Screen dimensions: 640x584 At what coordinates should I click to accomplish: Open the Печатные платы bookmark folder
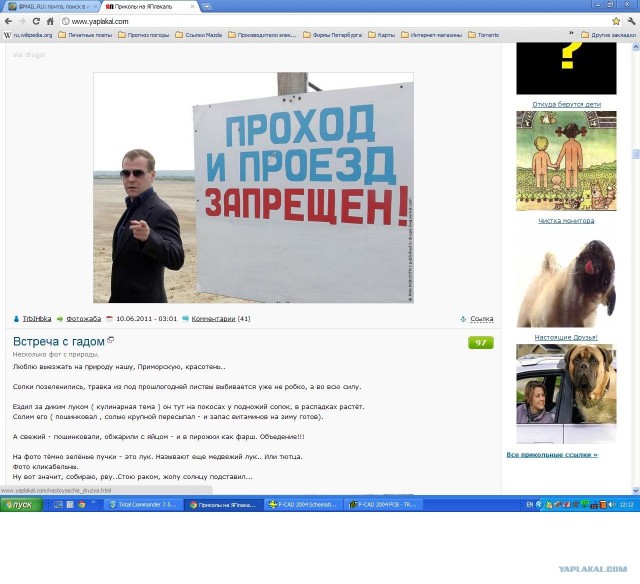(x=85, y=35)
